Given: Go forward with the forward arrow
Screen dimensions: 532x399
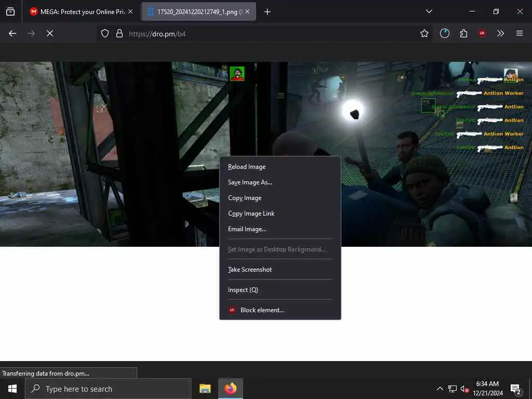Looking at the screenshot, I should [x=31, y=33].
